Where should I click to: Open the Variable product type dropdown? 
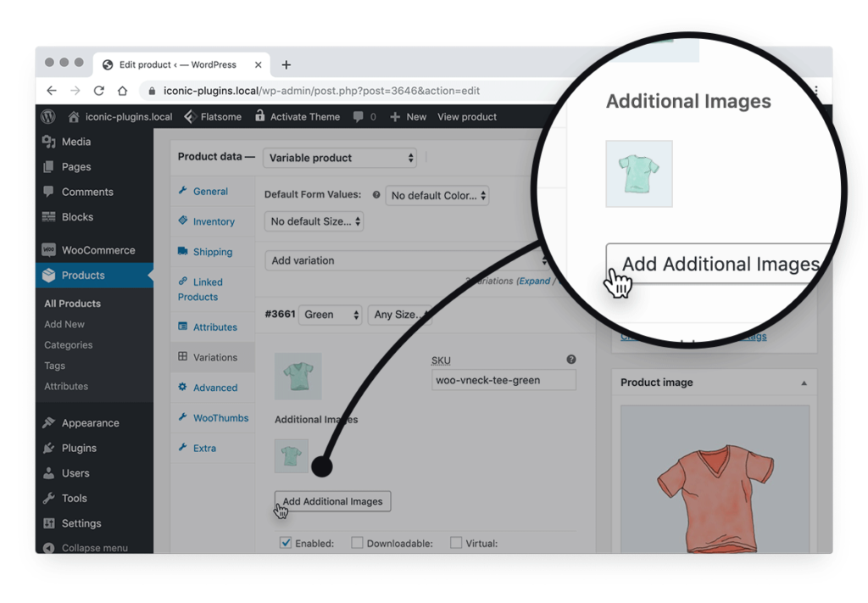[339, 158]
